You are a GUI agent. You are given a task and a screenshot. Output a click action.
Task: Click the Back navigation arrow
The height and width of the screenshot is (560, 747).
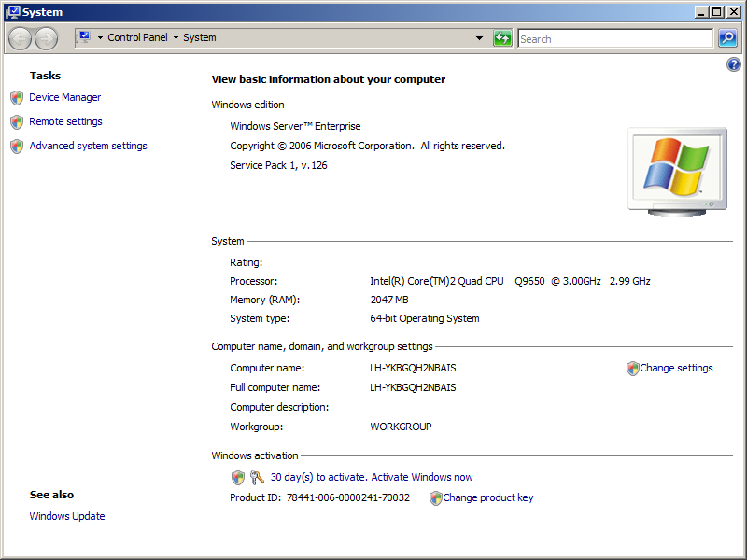pyautogui.click(x=19, y=38)
